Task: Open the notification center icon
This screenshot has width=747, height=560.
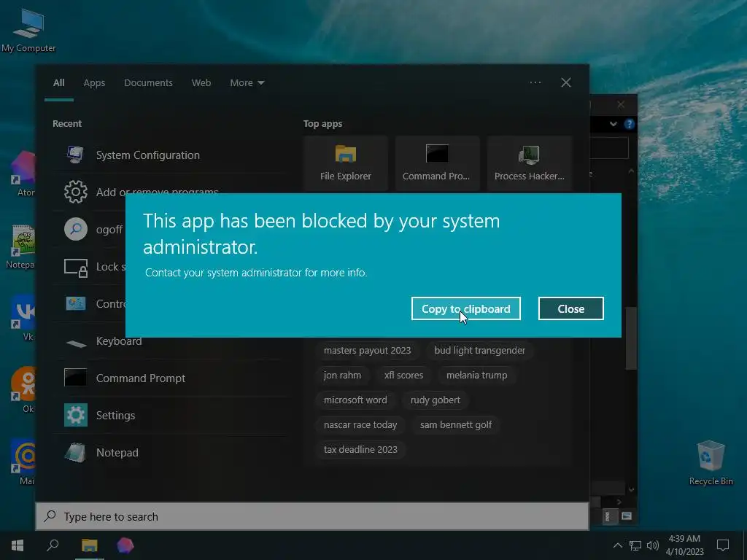Action: click(x=723, y=545)
